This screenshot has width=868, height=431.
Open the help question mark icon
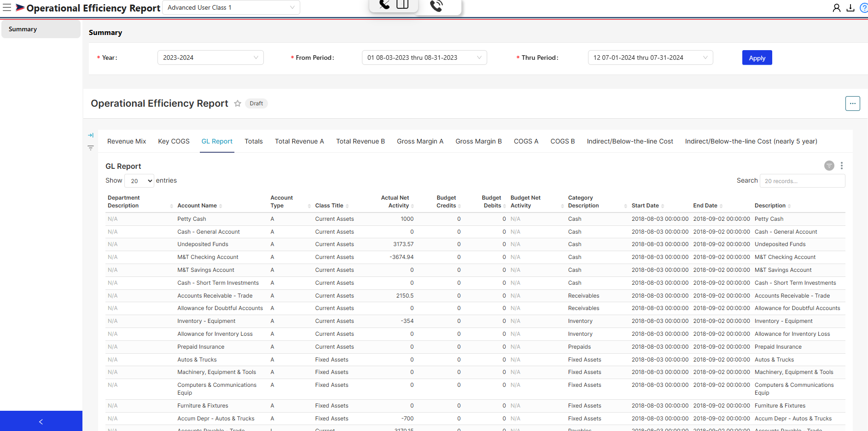864,8
